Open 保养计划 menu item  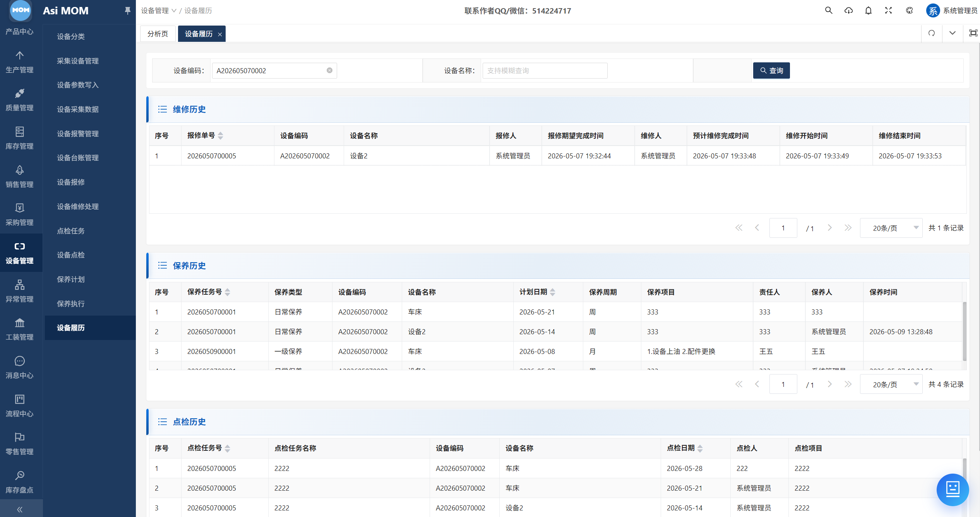pos(71,279)
